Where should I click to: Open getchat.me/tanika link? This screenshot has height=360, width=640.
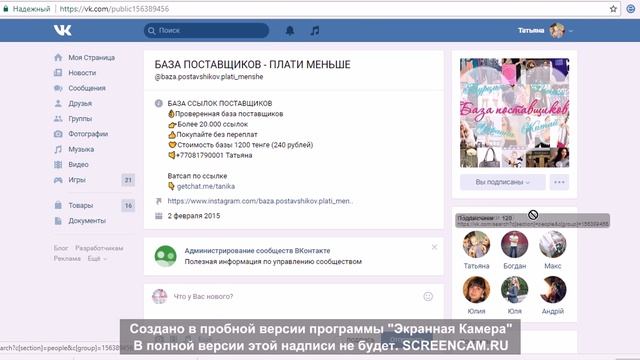[206, 186]
